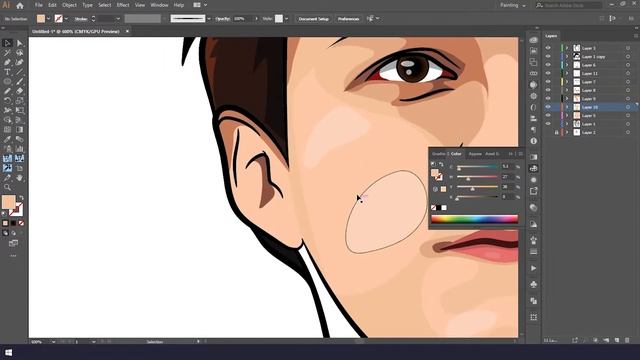
Task: Select the Selection tool in the toolbar
Action: click(7, 43)
